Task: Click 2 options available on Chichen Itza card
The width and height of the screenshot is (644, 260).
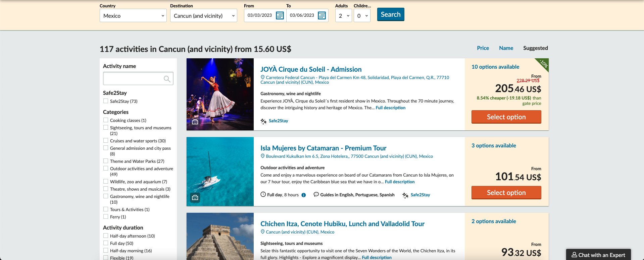Action: (494, 221)
